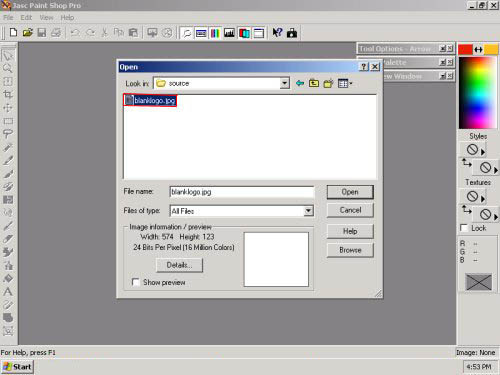500x375 pixels.
Task: Select the Text tool letter A
Action: [x=8, y=292]
